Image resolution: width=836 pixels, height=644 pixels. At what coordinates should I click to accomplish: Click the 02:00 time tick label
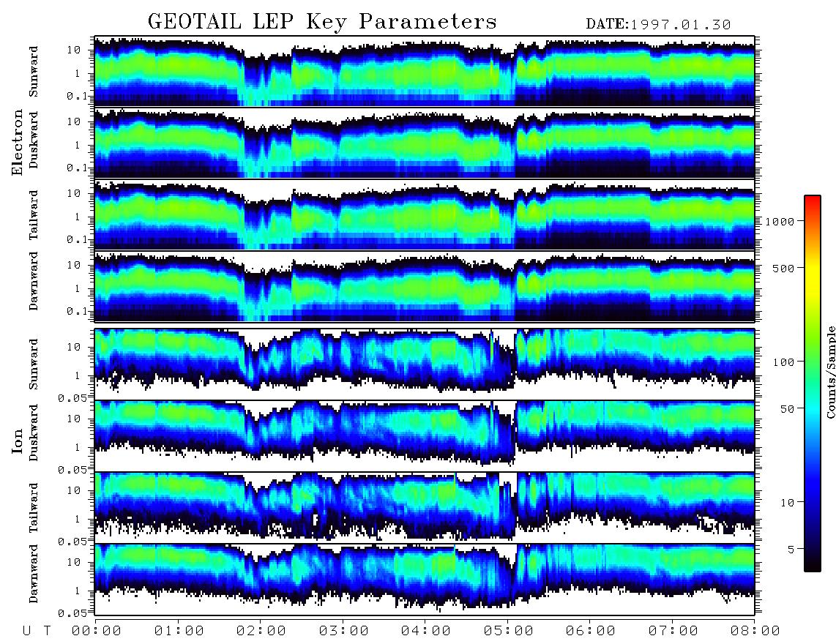pyautogui.click(x=261, y=632)
